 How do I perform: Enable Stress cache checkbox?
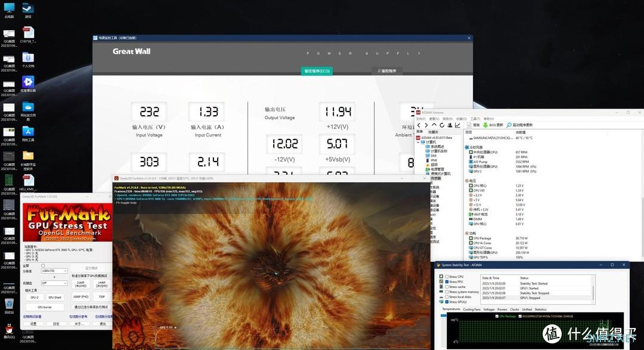point(447,287)
